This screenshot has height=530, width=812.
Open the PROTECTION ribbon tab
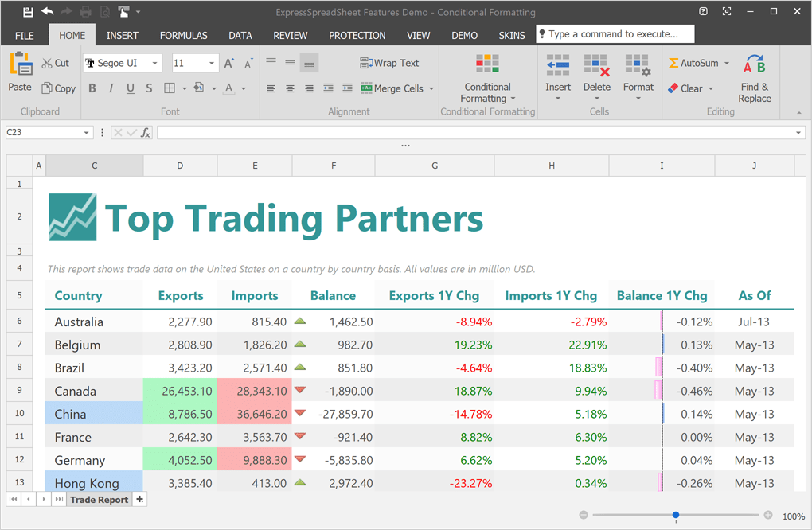[357, 35]
